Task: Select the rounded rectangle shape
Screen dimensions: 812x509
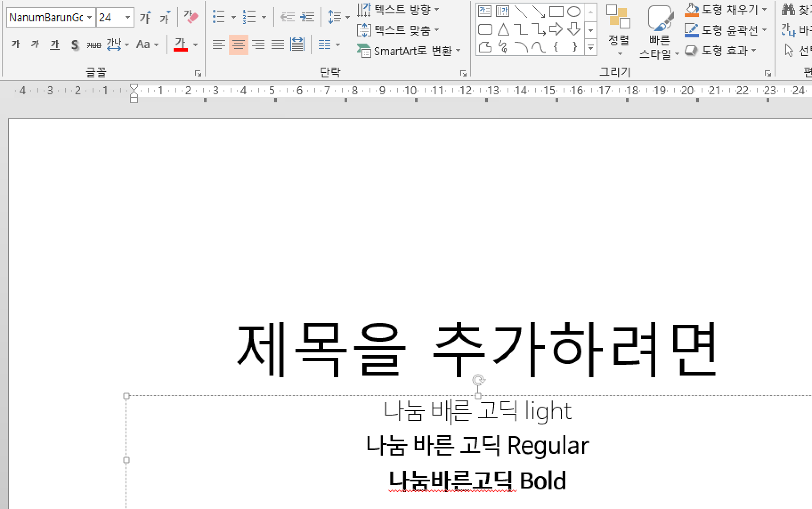Action: [485, 29]
